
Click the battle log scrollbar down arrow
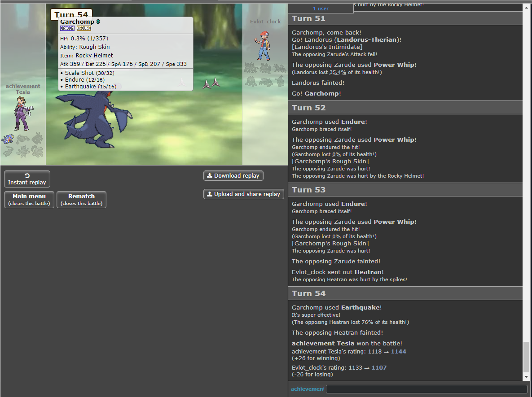click(x=526, y=377)
